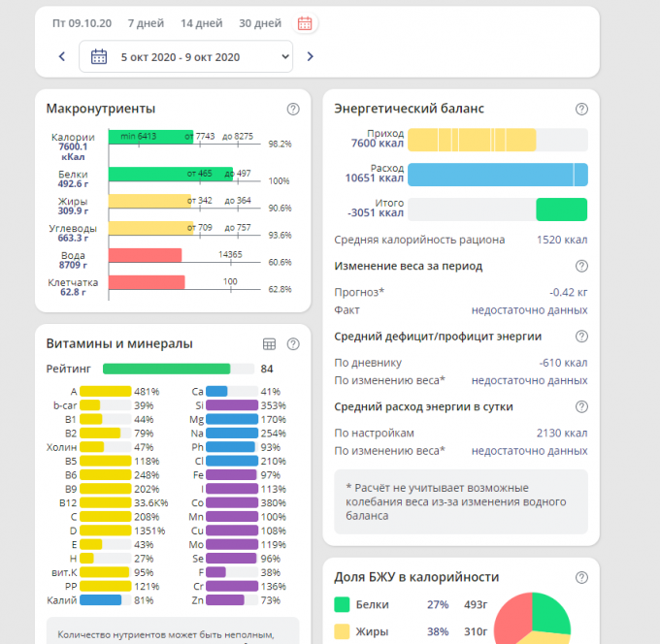Click help icon next to Средний дефицит/профицит энергии

[x=581, y=337]
